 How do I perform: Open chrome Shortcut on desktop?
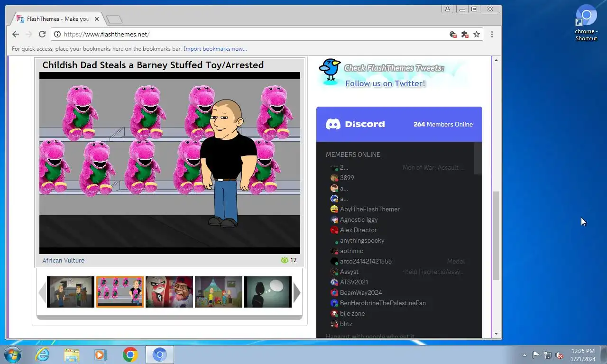point(586,22)
